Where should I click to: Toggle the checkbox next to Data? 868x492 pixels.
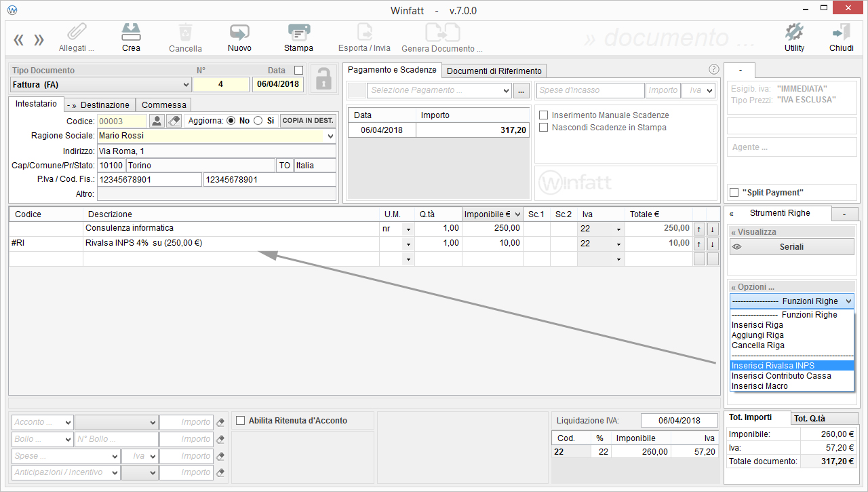tap(299, 70)
